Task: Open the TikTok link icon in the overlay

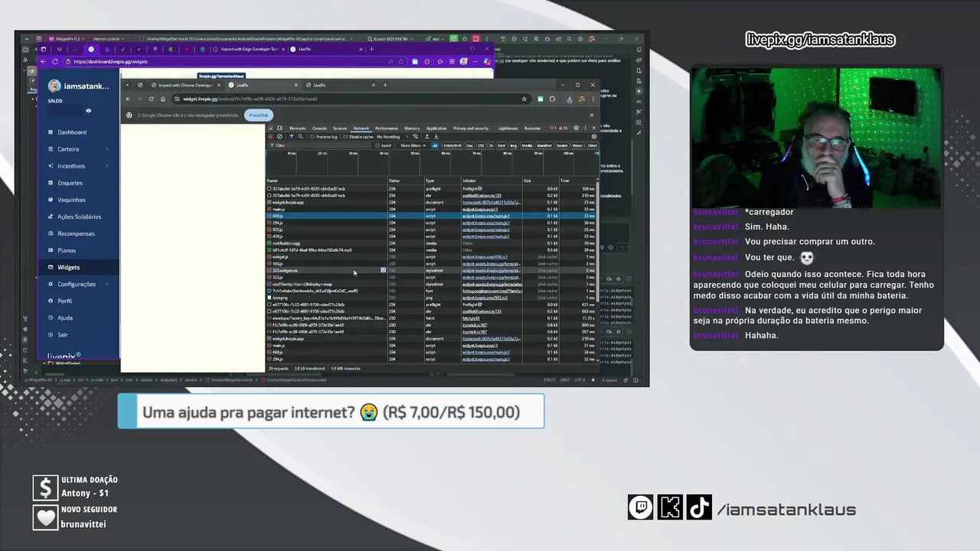Action: tap(698, 507)
